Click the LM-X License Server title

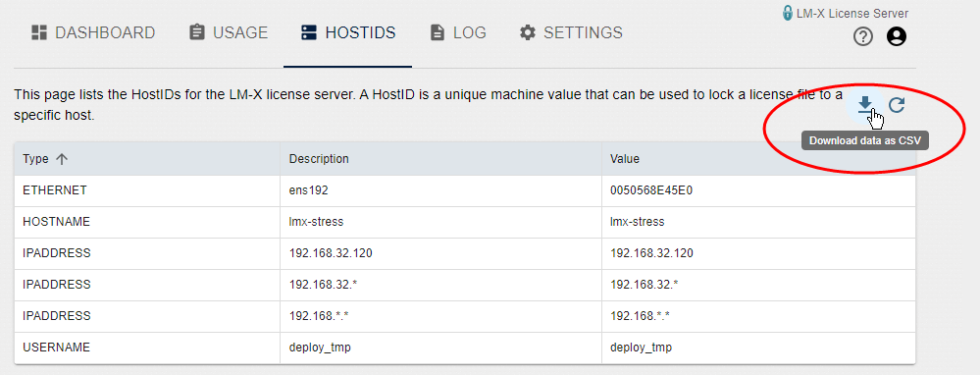point(852,13)
